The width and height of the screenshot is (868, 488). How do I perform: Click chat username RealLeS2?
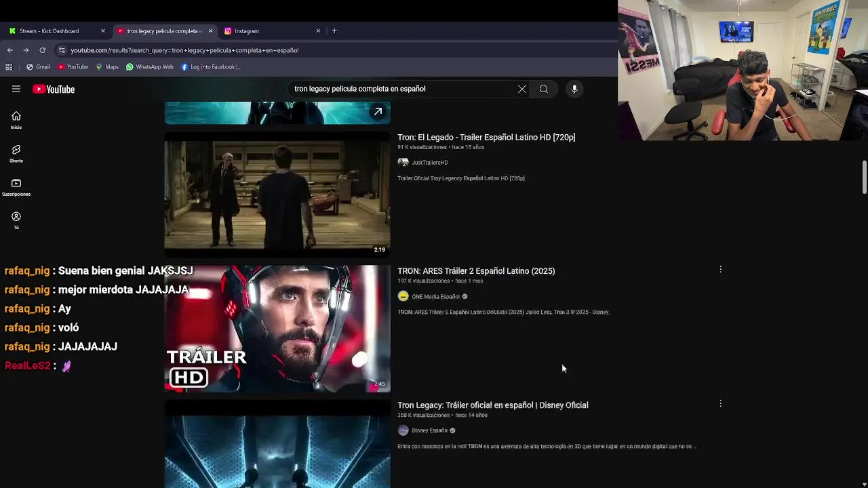coord(28,365)
